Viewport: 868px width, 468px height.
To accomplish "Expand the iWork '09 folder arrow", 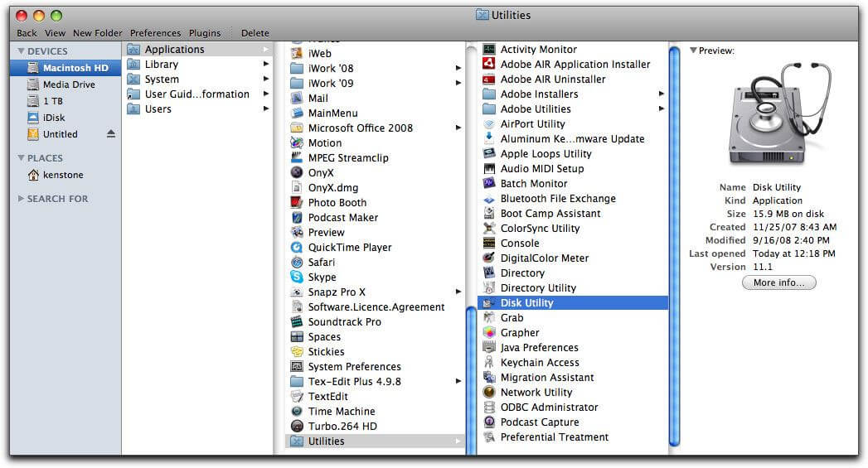I will (x=458, y=83).
